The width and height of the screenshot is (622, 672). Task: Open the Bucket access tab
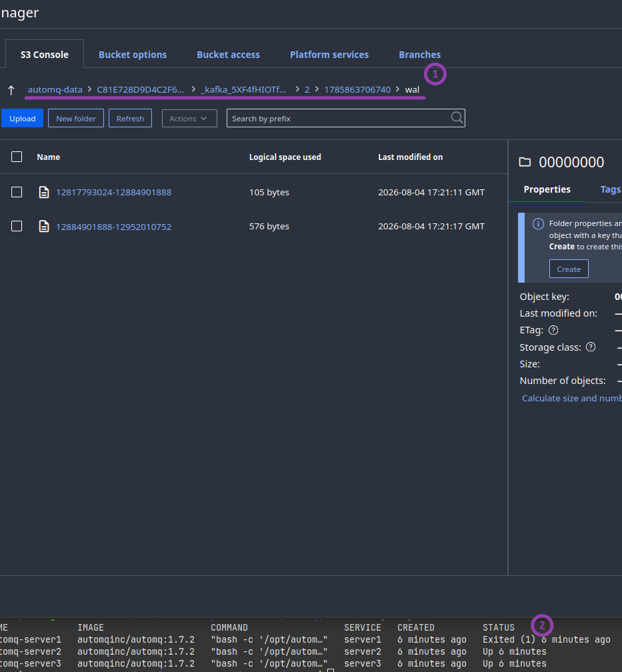(x=228, y=55)
